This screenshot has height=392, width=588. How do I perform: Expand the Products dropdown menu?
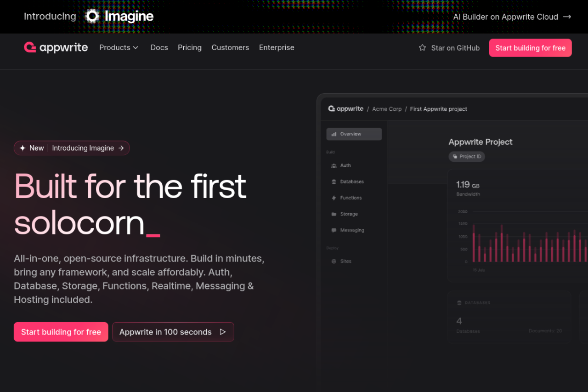tap(119, 47)
